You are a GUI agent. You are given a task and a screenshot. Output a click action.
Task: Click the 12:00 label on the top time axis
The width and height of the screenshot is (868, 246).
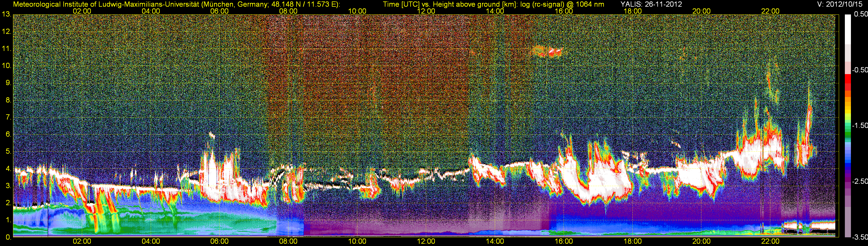pyautogui.click(x=426, y=11)
